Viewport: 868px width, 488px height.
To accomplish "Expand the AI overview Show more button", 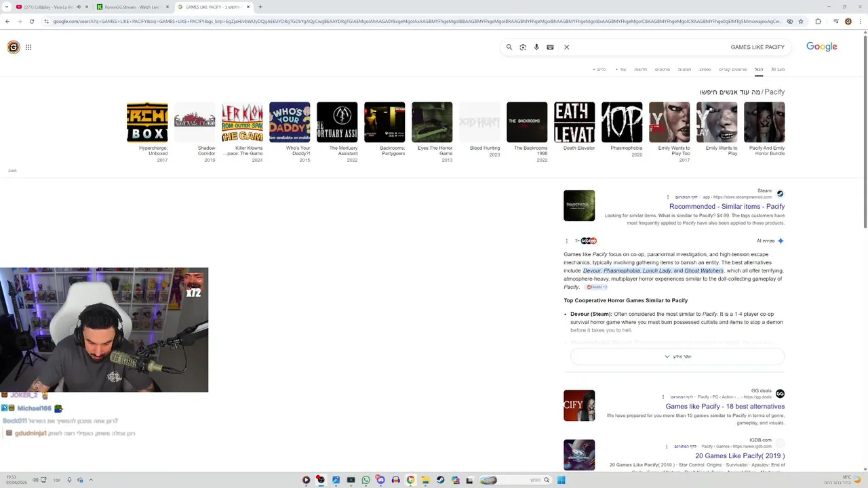I will click(x=677, y=357).
